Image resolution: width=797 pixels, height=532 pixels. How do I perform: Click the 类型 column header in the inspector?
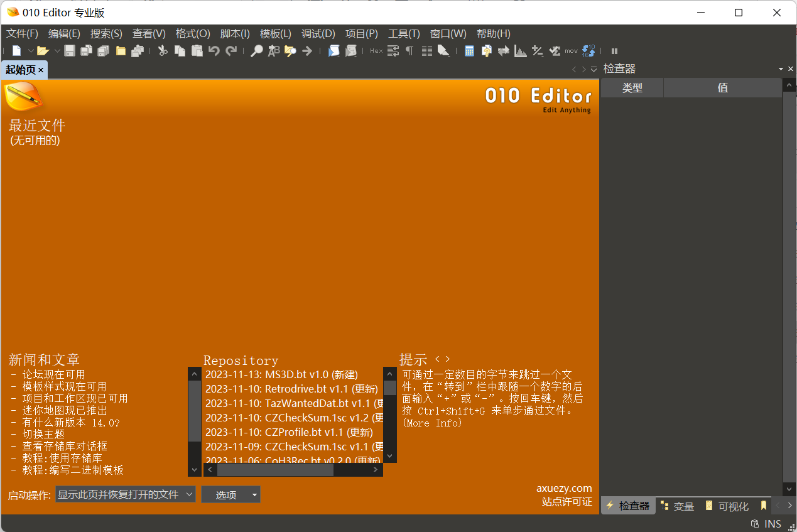pos(632,88)
